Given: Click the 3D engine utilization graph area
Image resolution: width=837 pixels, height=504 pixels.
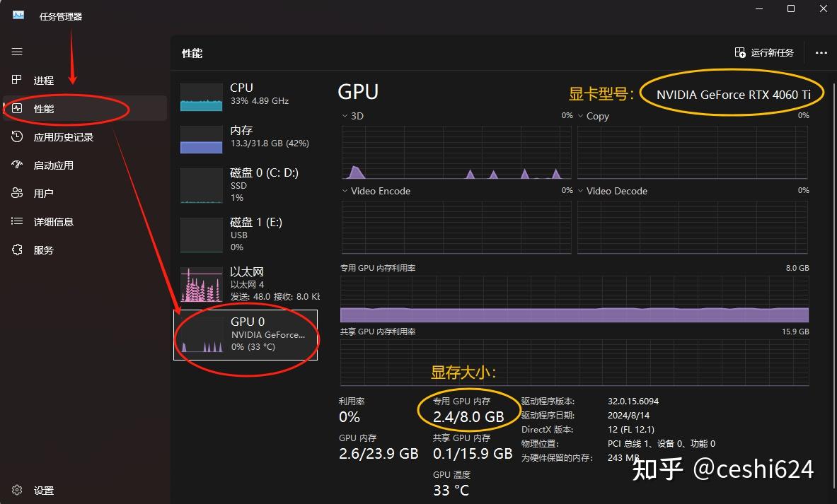Looking at the screenshot, I should (456, 153).
